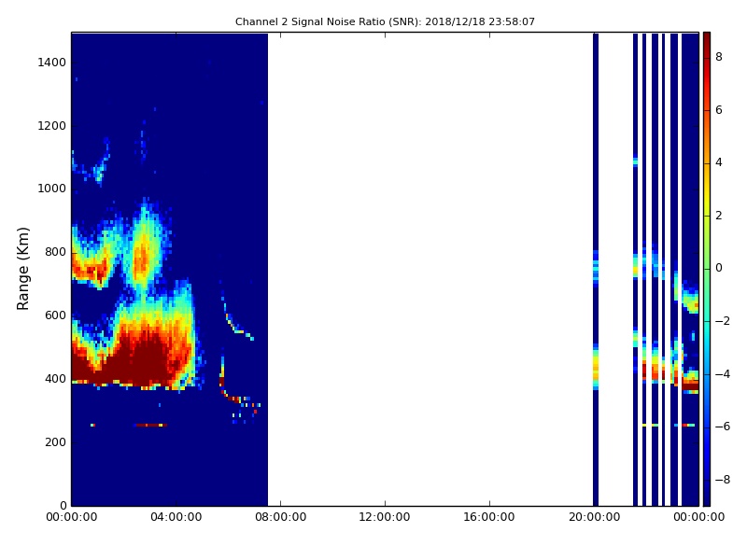
Task: Click the white no-data gap around 12:00:00
Action: point(430,269)
